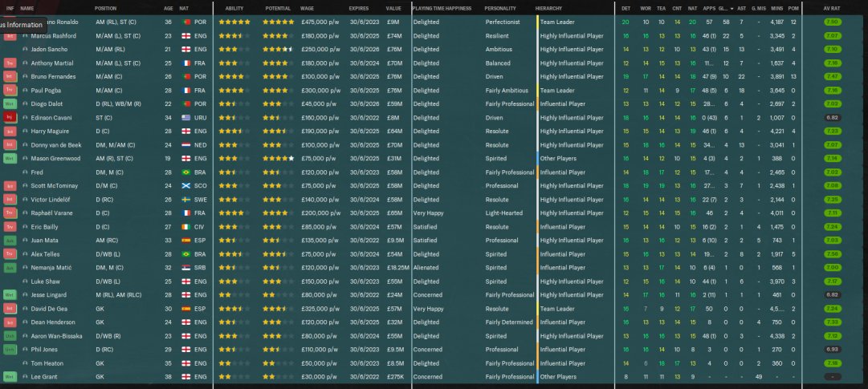Screen dimensions: 868x389
Task: Click Phil Jones's 6.93 average rating badge
Action: (x=833, y=350)
